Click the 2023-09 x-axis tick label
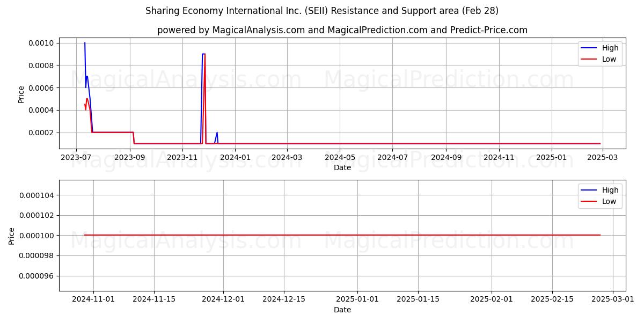The image size is (644, 322). pyautogui.click(x=130, y=157)
